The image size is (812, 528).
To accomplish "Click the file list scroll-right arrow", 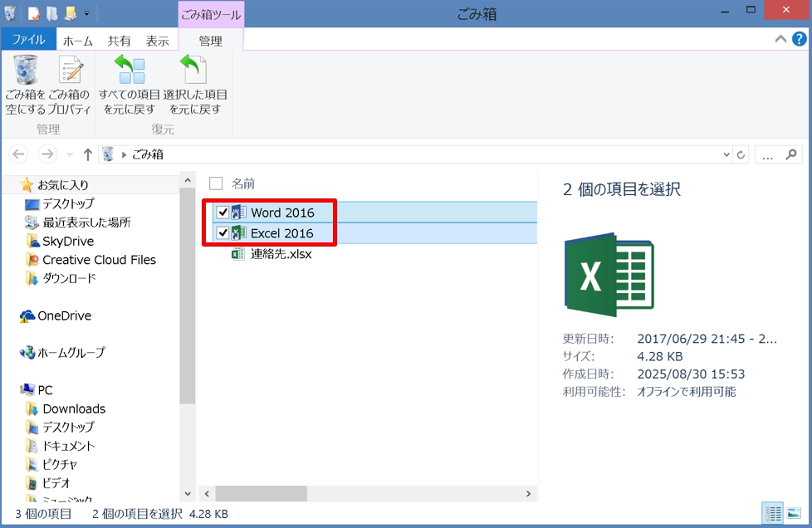I will click(528, 494).
